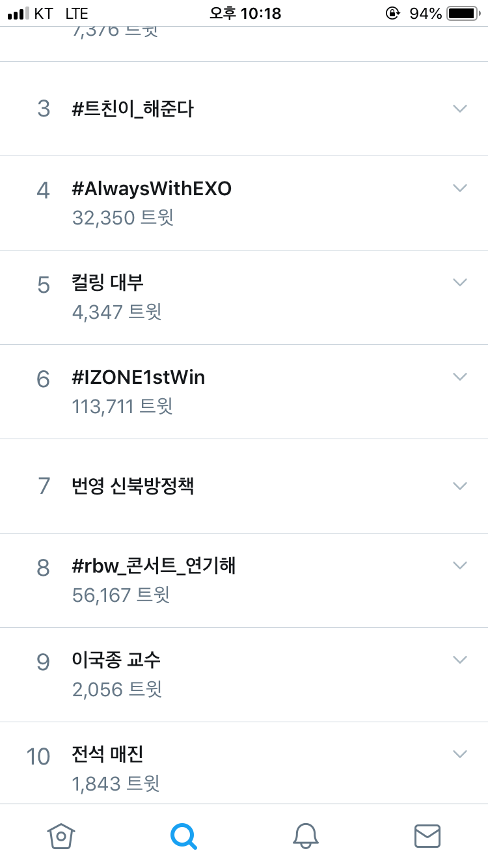Image resolution: width=488 pixels, height=868 pixels.
Task: Tap the Search magnifier icon
Action: click(183, 835)
